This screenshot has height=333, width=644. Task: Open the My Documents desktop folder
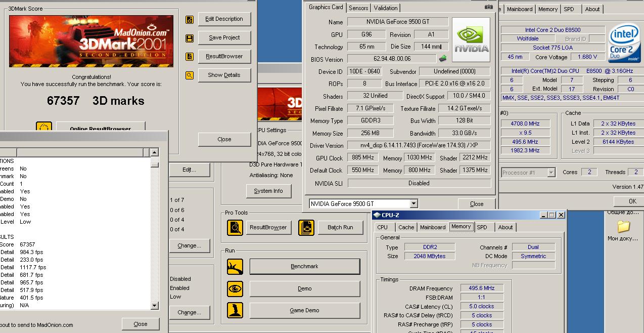(x=623, y=230)
